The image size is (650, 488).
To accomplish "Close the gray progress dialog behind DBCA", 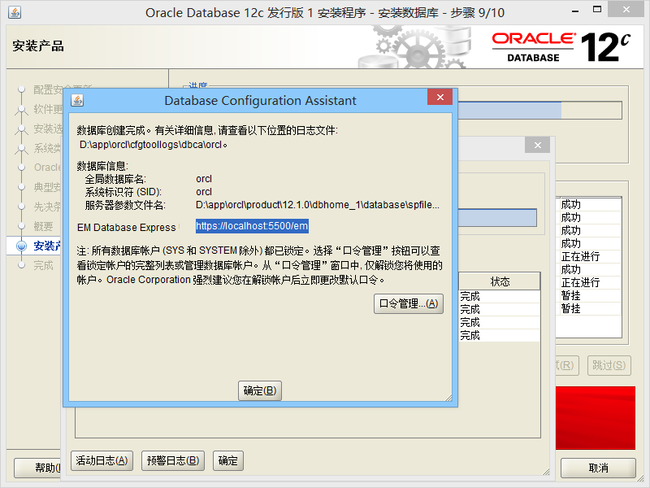I will 537,145.
